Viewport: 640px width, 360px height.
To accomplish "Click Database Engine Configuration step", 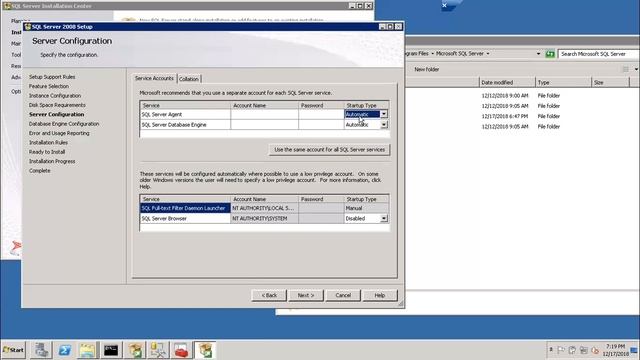I will [64, 124].
